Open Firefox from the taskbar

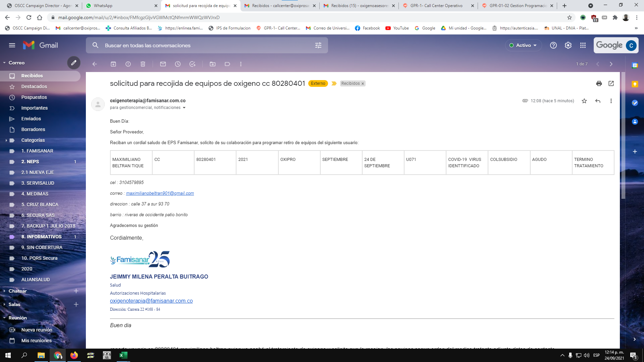pos(74,355)
